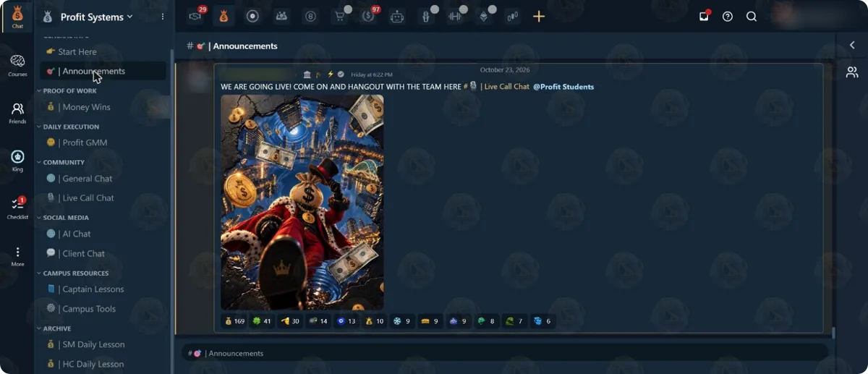Select the crown campus icon in top bar
Viewport: 868px width, 374px height.
(281, 16)
